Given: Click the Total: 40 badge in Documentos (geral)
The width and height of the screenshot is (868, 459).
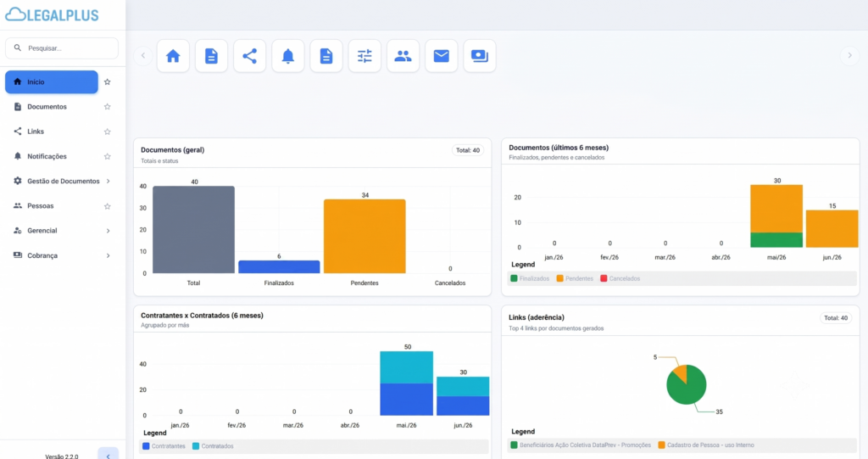Looking at the screenshot, I should 468,150.
